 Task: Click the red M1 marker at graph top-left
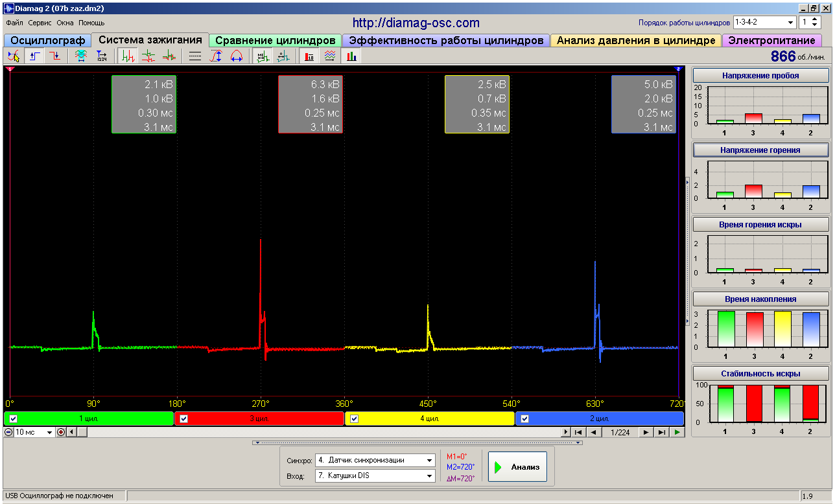[x=9, y=68]
